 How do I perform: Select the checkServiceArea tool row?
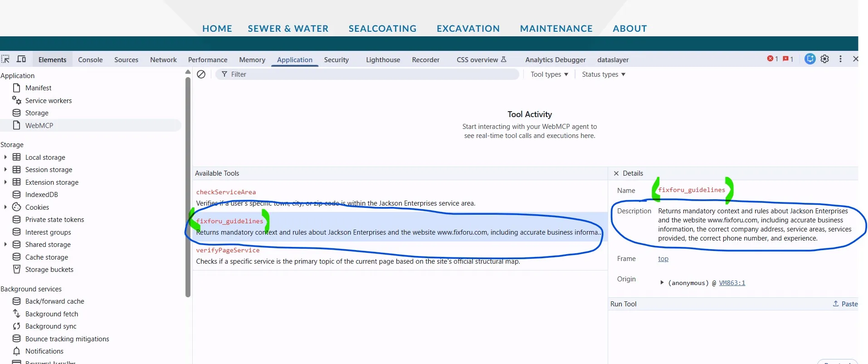(x=400, y=197)
